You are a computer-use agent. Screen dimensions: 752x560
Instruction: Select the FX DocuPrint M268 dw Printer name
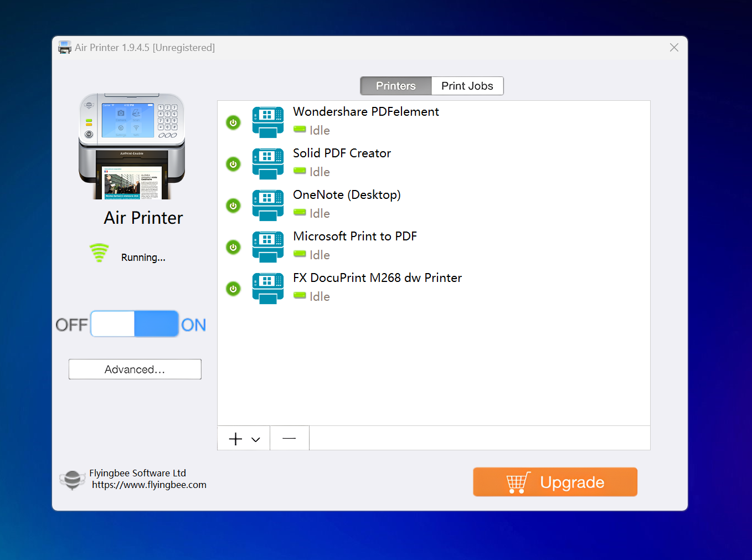point(378,278)
